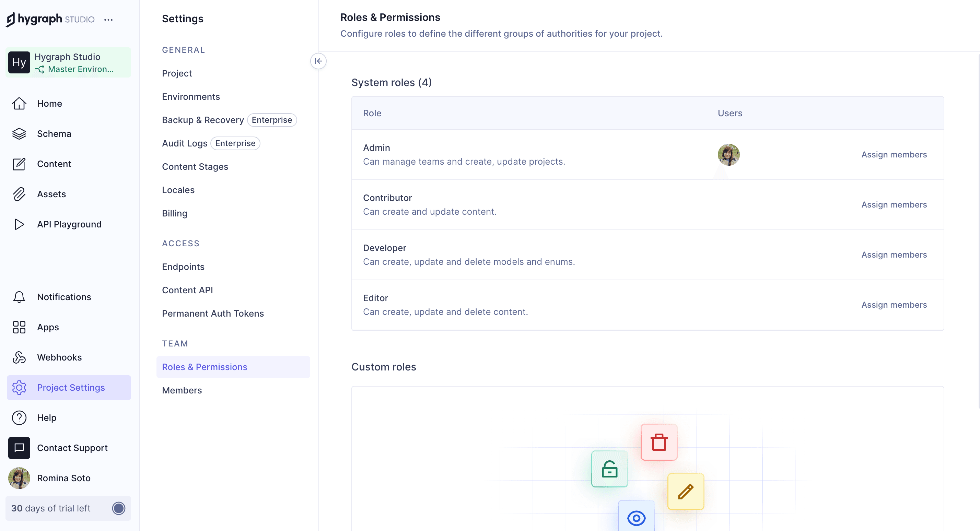Assign members to the Editor role

point(894,305)
